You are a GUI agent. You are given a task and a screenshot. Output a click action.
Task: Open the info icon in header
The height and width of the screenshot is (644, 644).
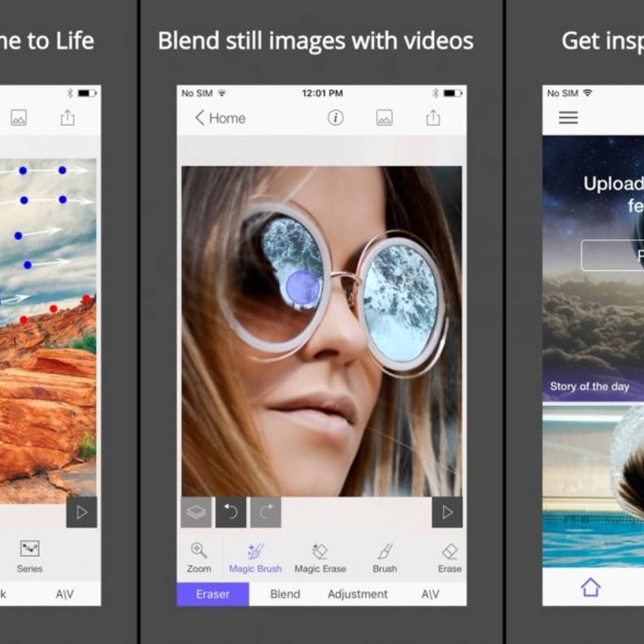336,118
